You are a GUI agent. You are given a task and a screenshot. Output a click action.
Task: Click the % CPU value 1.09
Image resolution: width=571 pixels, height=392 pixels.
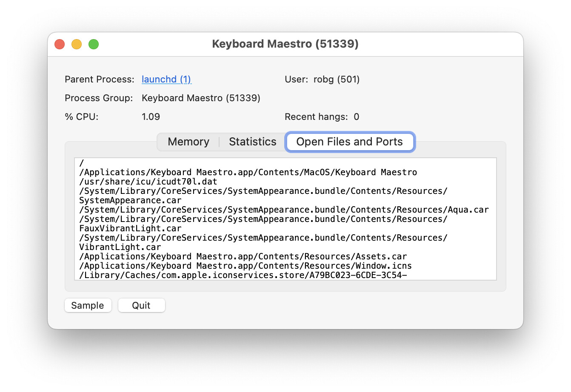coord(151,117)
